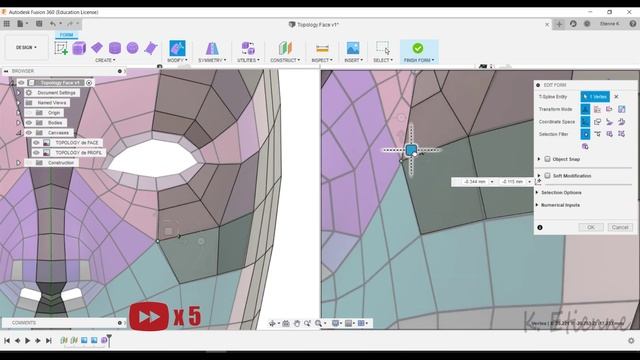
Task: Clear T-Spline Entity selection with X
Action: click(x=616, y=97)
